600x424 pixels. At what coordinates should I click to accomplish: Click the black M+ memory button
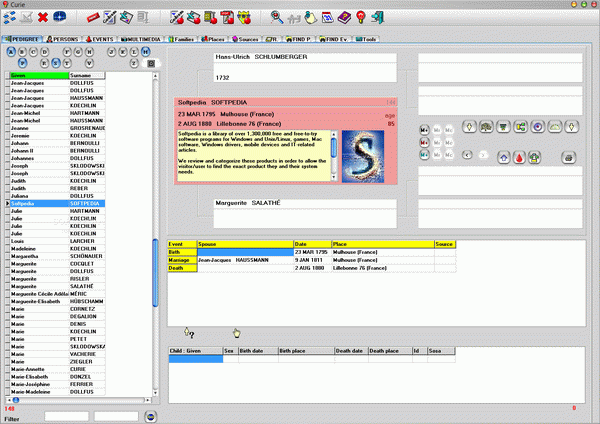pyautogui.click(x=424, y=130)
